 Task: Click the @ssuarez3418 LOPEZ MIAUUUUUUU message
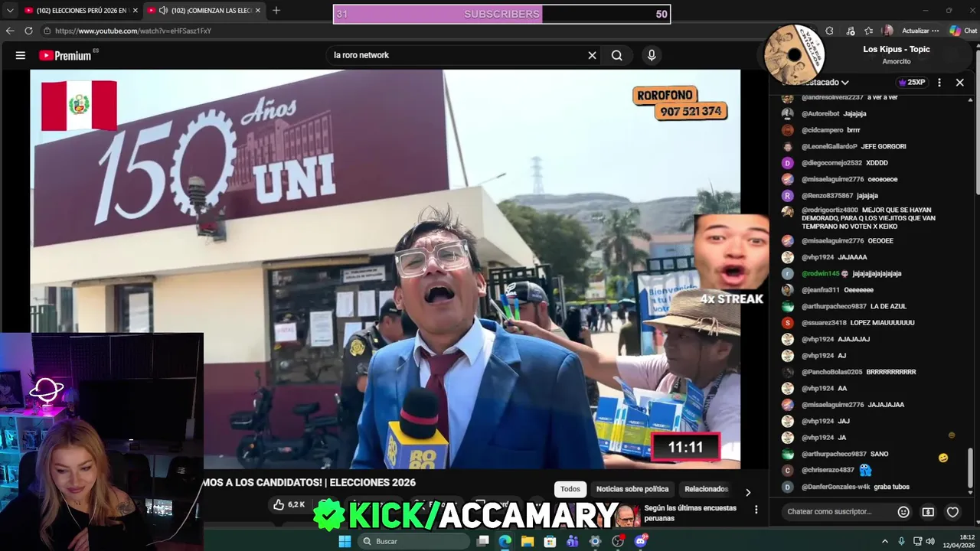pyautogui.click(x=857, y=323)
